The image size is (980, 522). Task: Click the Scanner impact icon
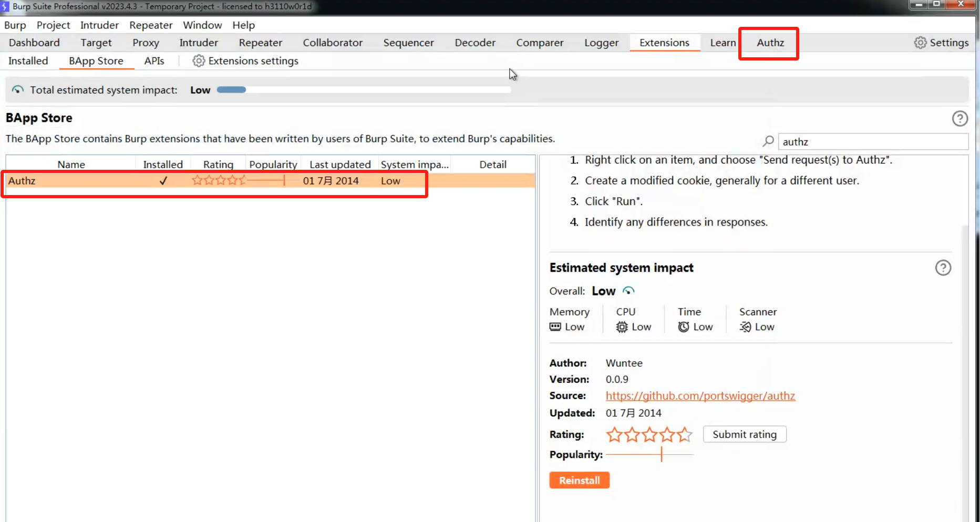pos(745,327)
